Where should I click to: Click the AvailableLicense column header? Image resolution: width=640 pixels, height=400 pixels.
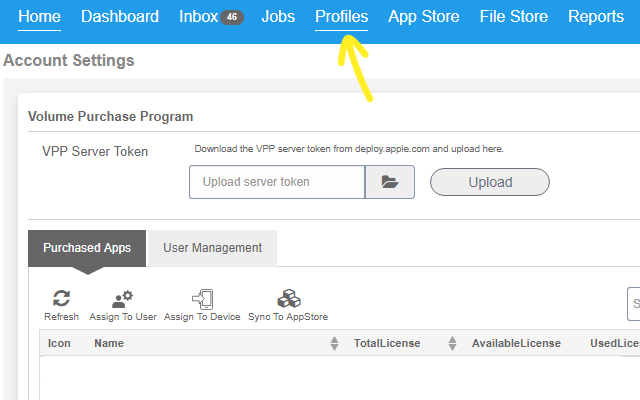(x=516, y=343)
